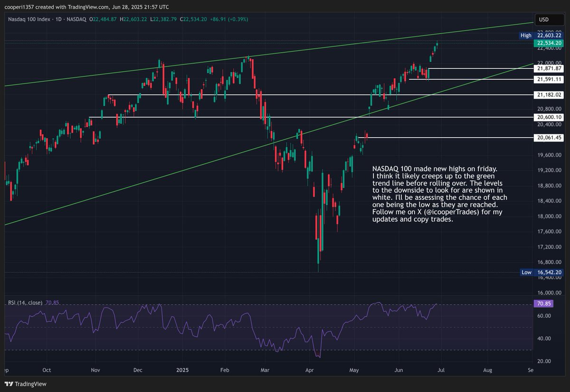Click the Oct label on time axis
Viewport: 570px width, 392px height.
(x=47, y=369)
